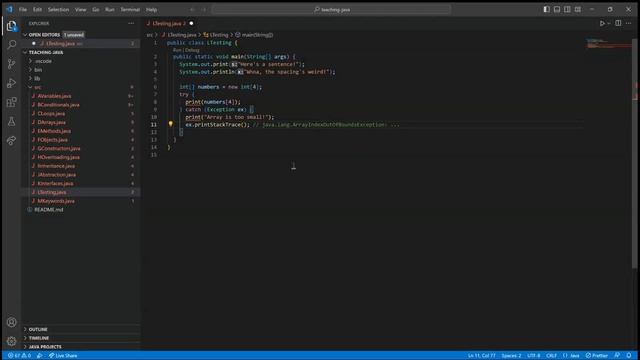Open the Manage gear icon
Viewport: 640px width, 360px height.
point(11,341)
